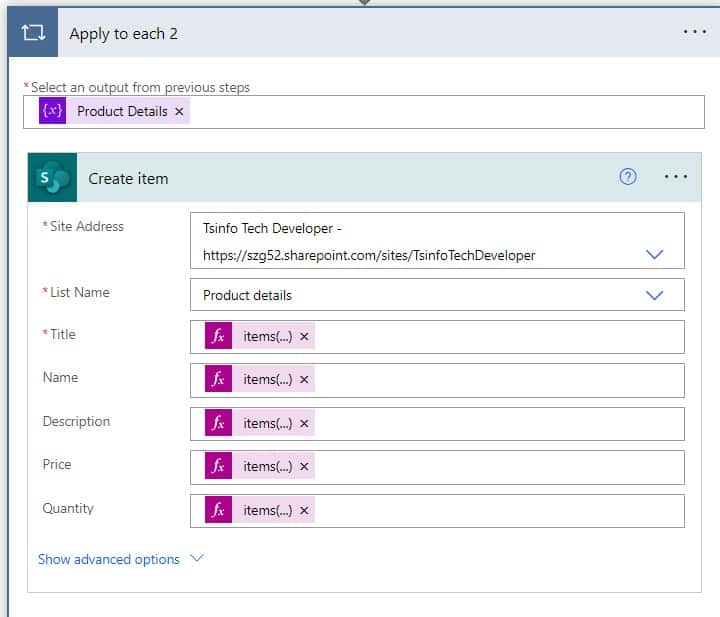Click the szg52.sharepoint.com site URL
Viewport: 720px width, 617px height.
(x=369, y=255)
